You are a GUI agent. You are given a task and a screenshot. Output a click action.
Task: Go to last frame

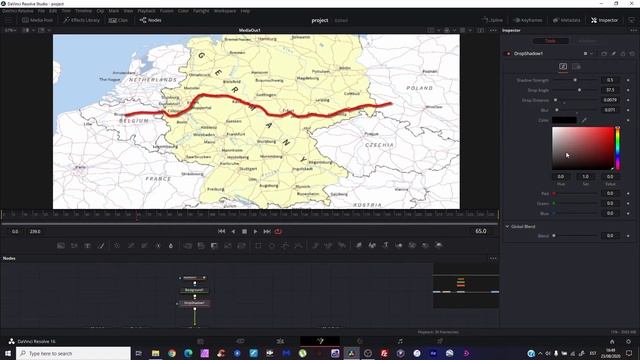pyautogui.click(x=267, y=231)
